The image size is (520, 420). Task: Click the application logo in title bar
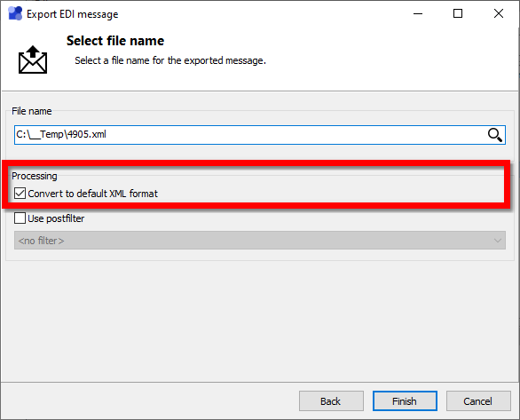15,13
